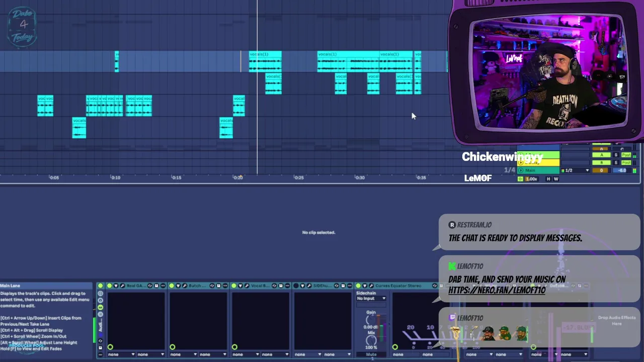Click the wrench icon on Real GA device
The height and width of the screenshot is (362, 644).
pos(122,286)
